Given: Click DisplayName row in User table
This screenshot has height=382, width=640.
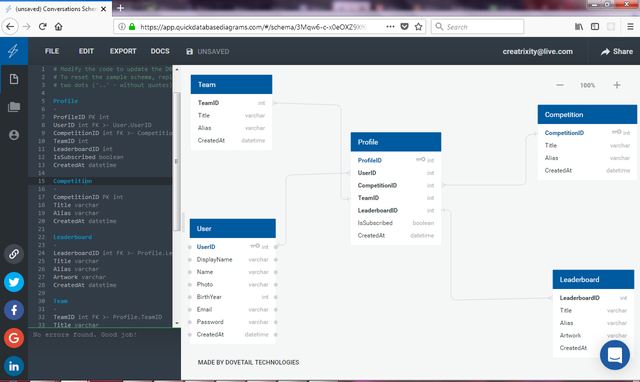Looking at the screenshot, I should coord(233,260).
